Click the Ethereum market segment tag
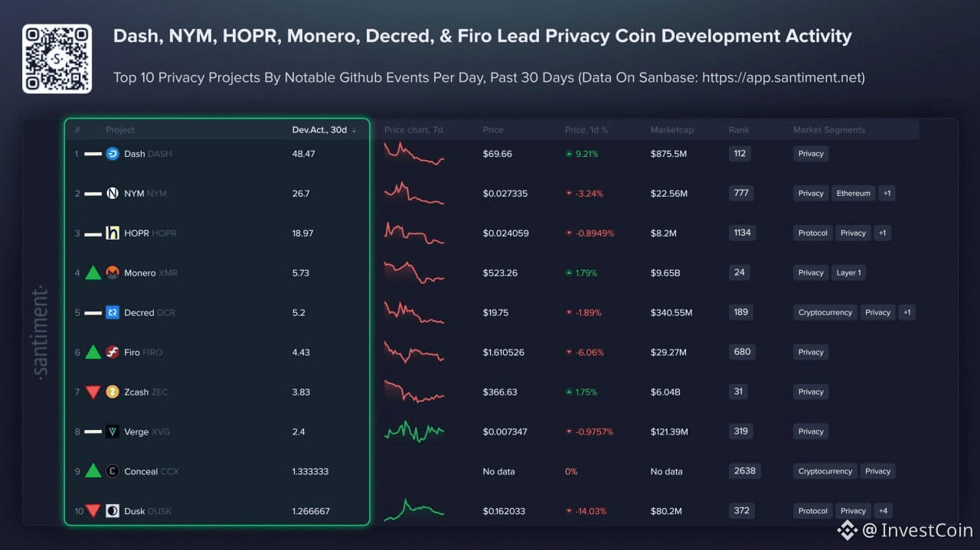980x550 pixels. (x=853, y=193)
